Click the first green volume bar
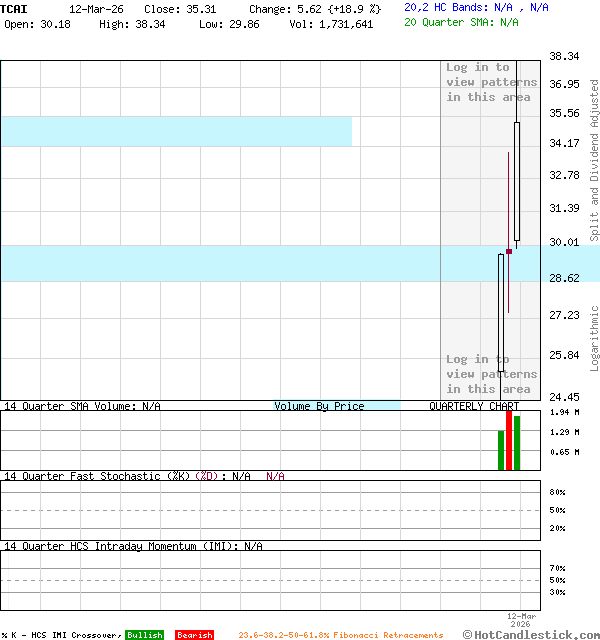Image resolution: width=600 pixels, height=640 pixels. pyautogui.click(x=501, y=450)
